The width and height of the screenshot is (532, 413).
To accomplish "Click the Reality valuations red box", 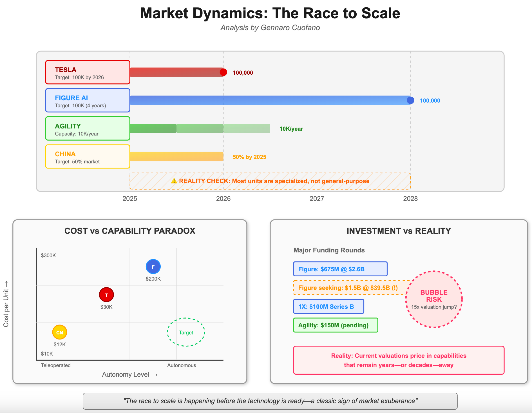I will click(x=399, y=360).
